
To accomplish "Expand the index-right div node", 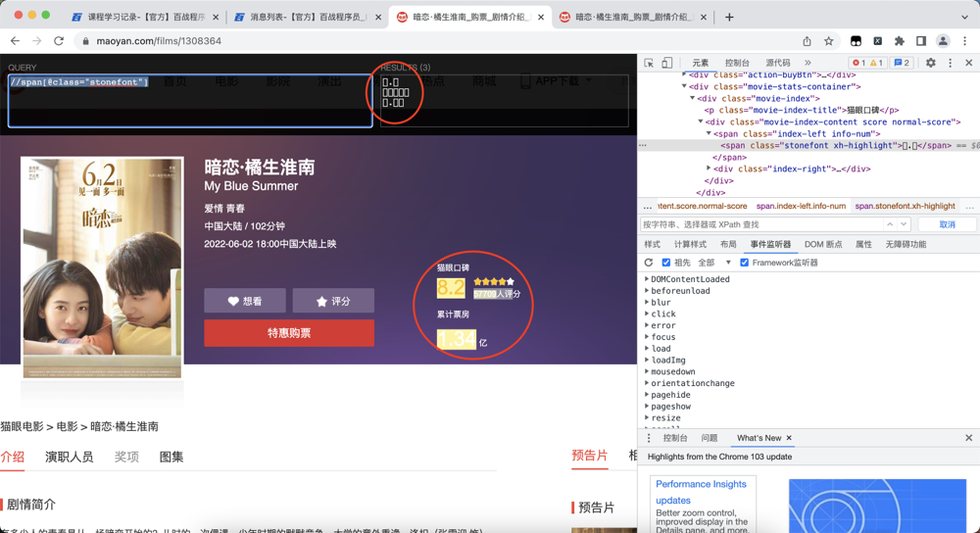I will (709, 169).
